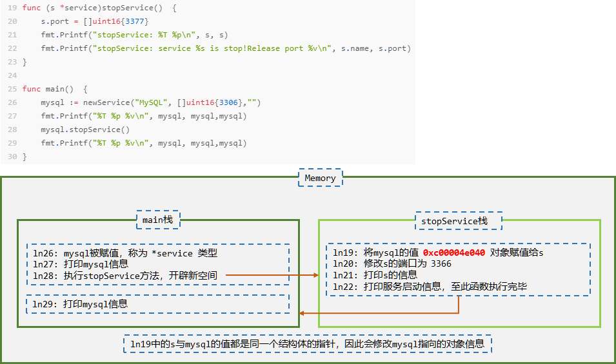Click line number 27 in the gutter

[12, 116]
